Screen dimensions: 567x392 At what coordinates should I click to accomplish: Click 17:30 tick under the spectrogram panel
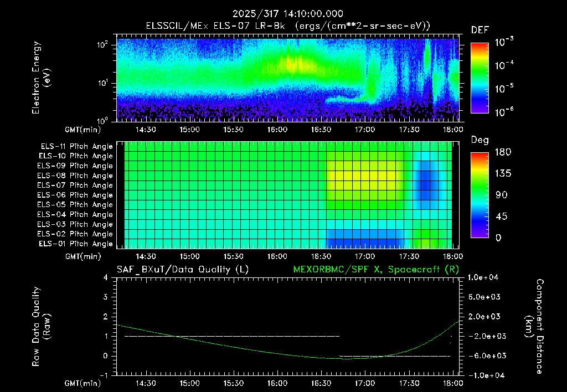pos(409,130)
